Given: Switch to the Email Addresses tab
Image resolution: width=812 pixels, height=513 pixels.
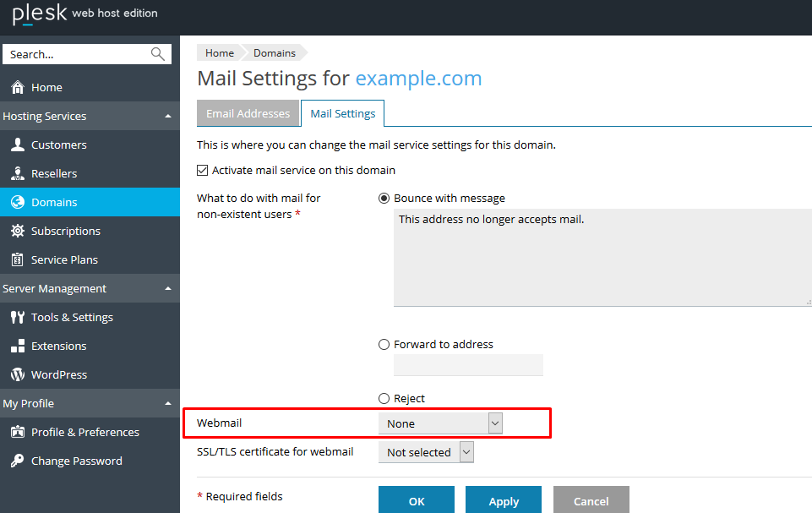Looking at the screenshot, I should click(x=248, y=114).
